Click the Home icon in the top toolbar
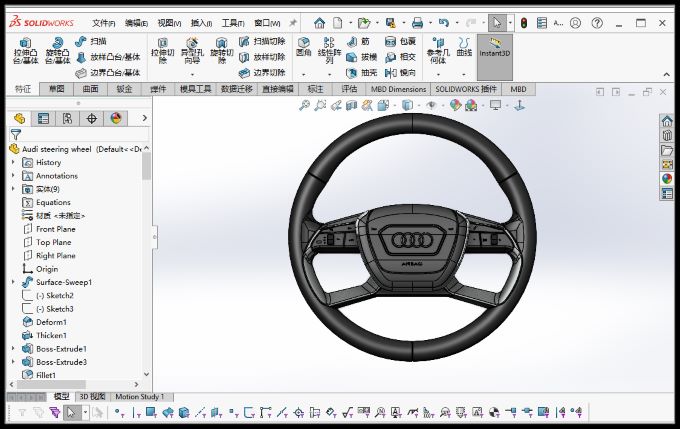This screenshot has width=680, height=429. tap(320, 23)
